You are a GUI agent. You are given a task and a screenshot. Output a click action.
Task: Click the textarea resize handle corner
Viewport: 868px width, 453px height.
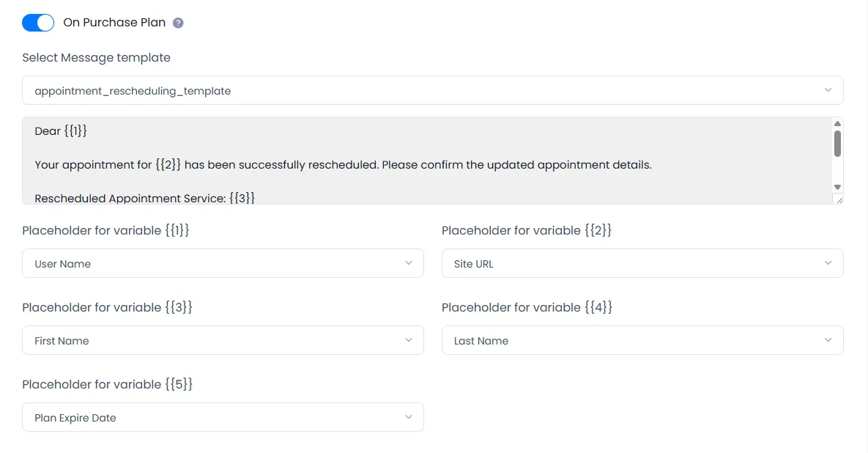pos(838,199)
